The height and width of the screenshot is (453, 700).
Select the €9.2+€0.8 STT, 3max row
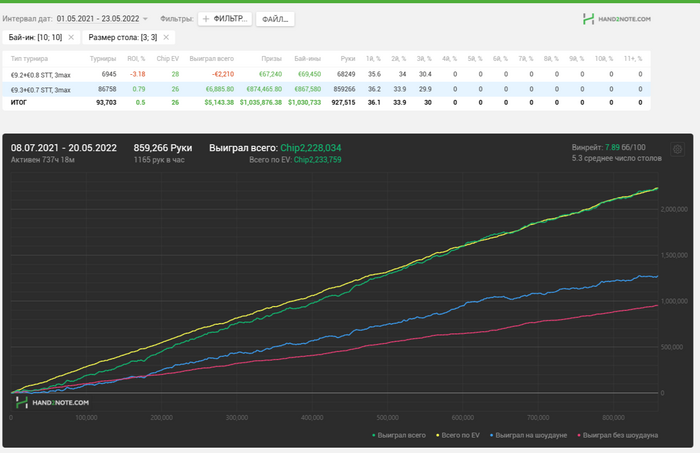point(326,75)
